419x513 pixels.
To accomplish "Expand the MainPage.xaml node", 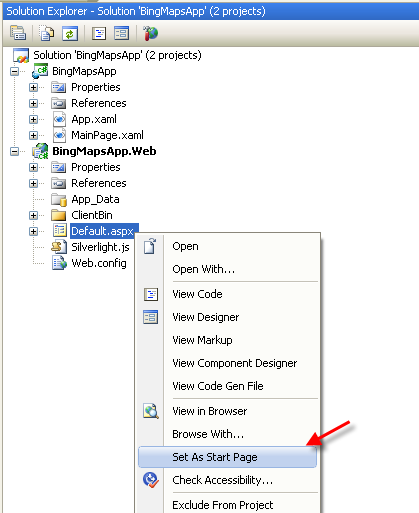I will [33, 135].
